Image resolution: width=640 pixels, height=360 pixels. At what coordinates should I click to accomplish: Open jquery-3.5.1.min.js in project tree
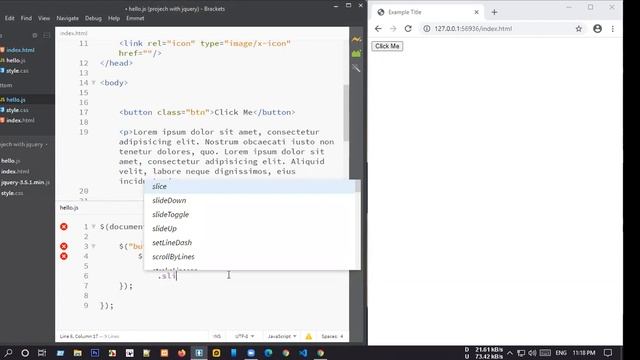(x=25, y=182)
